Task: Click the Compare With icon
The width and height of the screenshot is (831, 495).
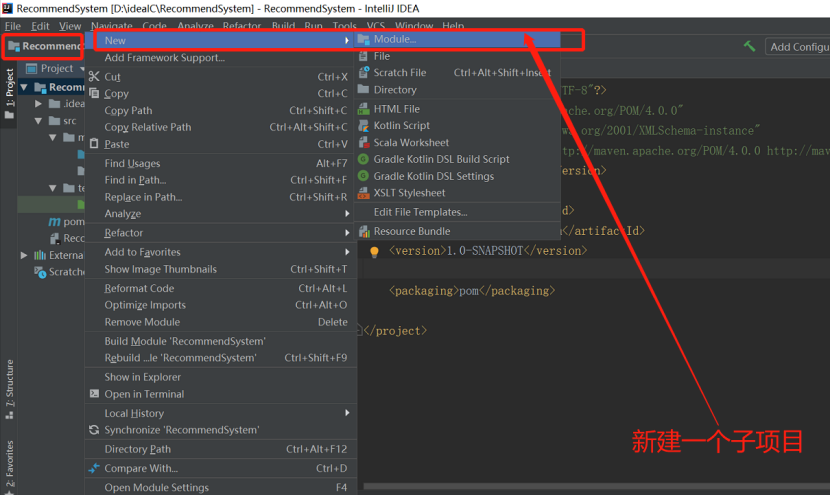Action: pos(94,468)
